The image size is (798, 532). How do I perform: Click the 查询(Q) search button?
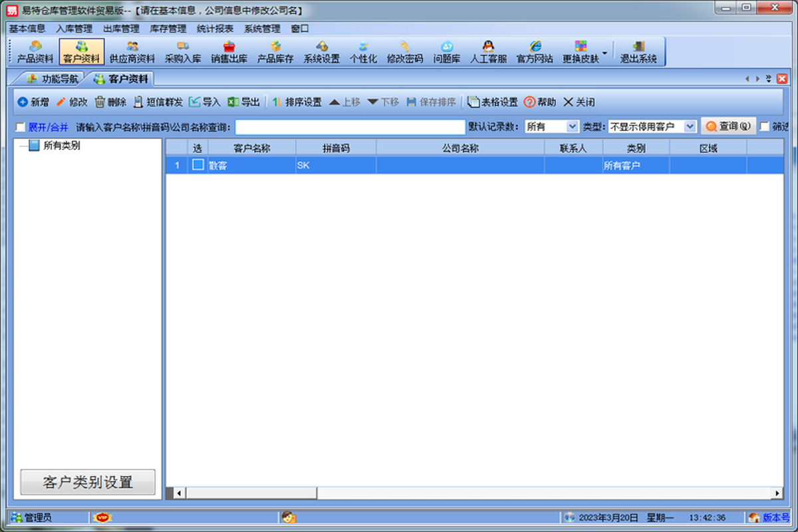pos(728,126)
